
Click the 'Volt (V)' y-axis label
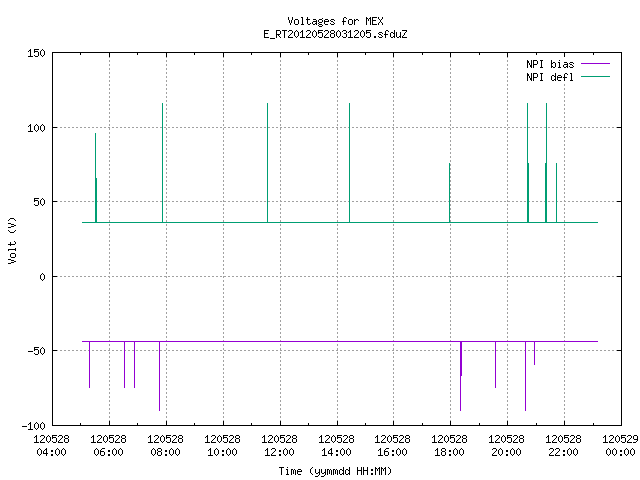coord(13,240)
